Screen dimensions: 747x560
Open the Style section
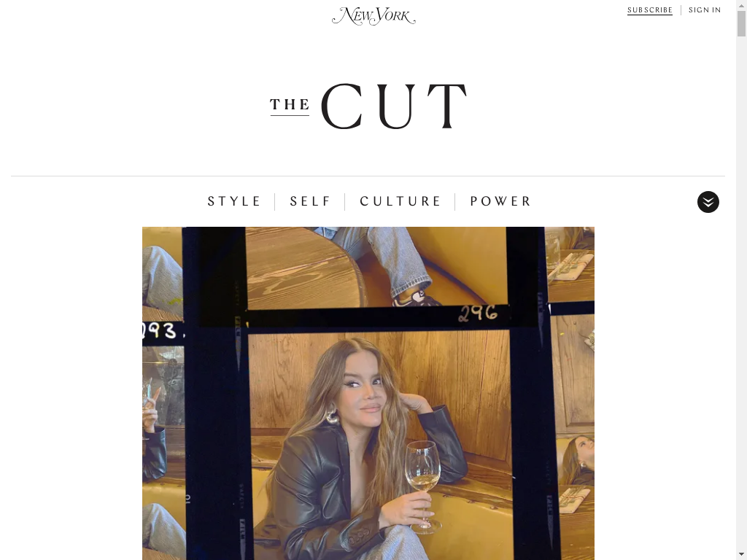[x=234, y=201]
